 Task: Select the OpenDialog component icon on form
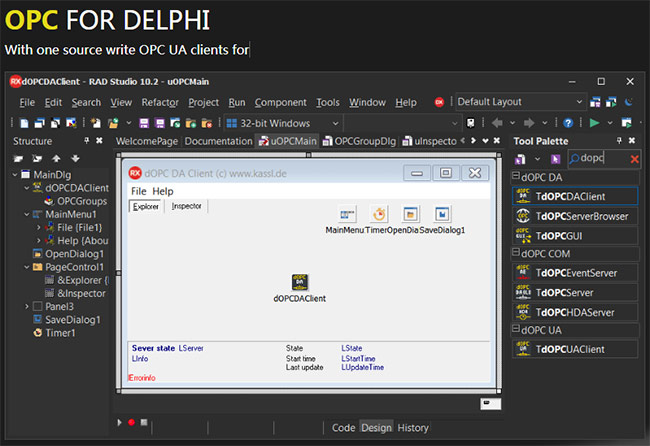(x=411, y=214)
